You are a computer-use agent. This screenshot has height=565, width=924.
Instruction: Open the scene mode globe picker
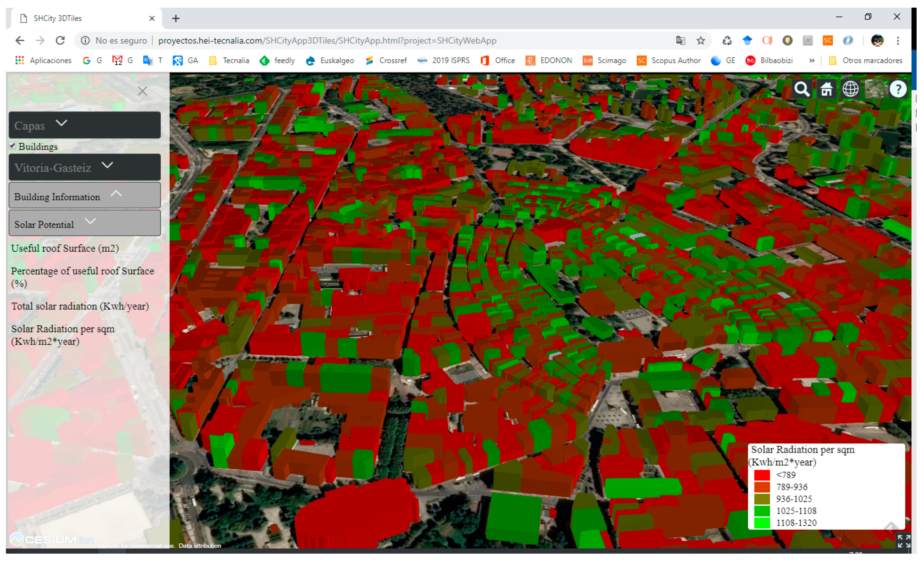click(850, 89)
